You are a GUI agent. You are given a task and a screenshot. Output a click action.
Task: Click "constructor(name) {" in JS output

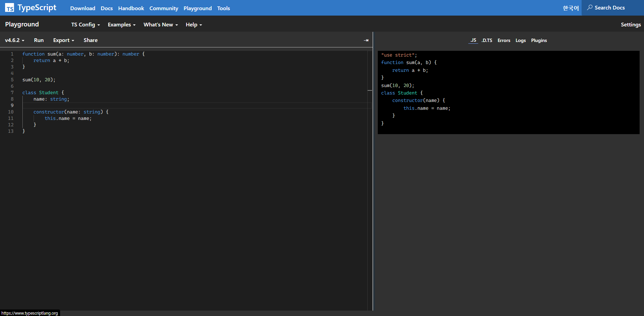click(x=418, y=100)
